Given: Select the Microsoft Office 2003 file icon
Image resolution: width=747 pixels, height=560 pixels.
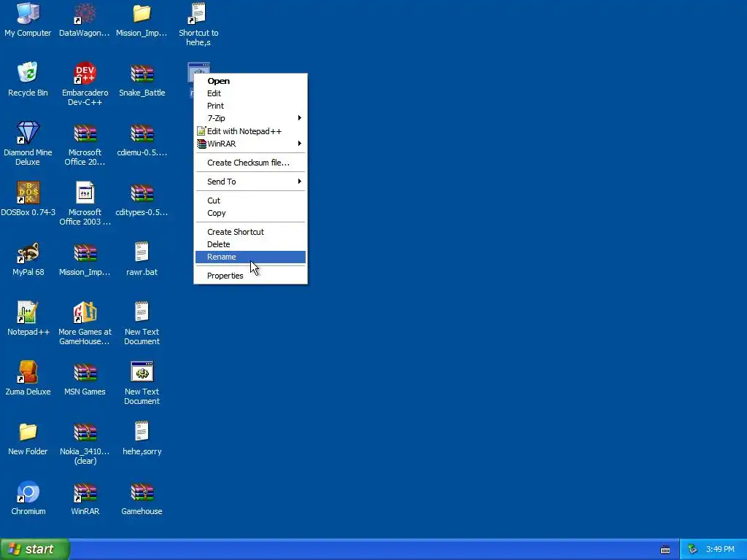Looking at the screenshot, I should point(85,193).
